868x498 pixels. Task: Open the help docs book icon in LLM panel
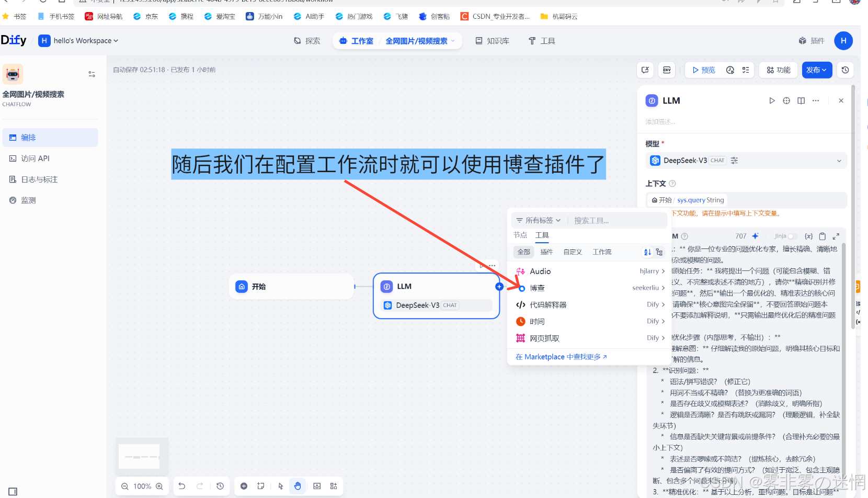click(801, 100)
